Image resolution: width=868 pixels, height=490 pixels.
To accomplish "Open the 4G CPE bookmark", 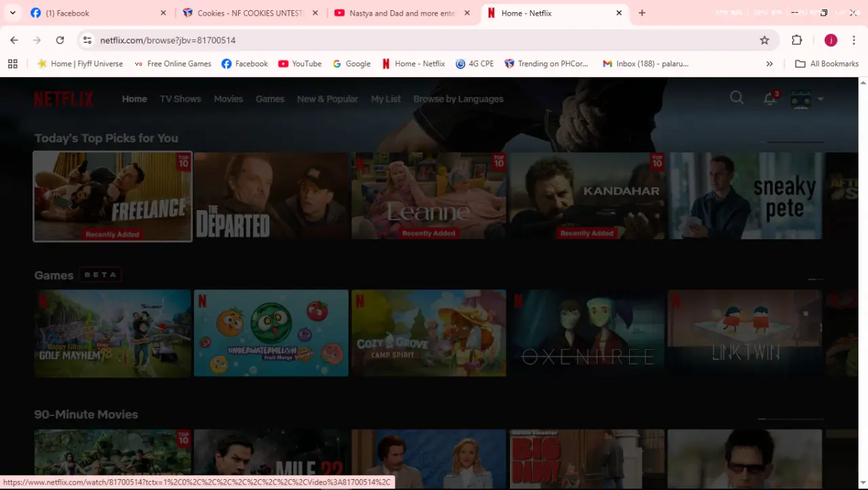I will click(475, 64).
